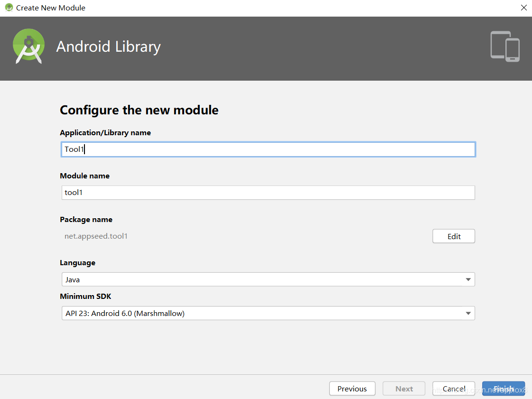Screen dimensions: 532x399
Task: Click the small Android Studio title bar icon
Action: click(x=9, y=8)
